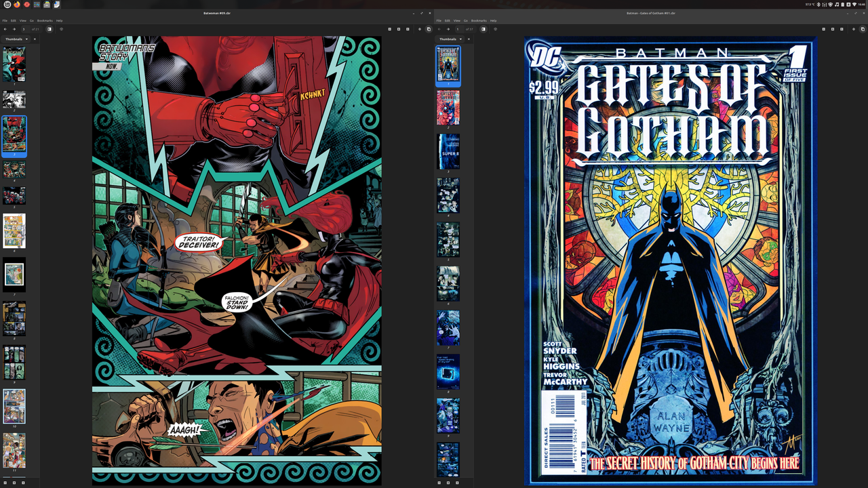Select page 4 thumbnail in Batwoman side pane
The image size is (868, 488).
click(14, 169)
